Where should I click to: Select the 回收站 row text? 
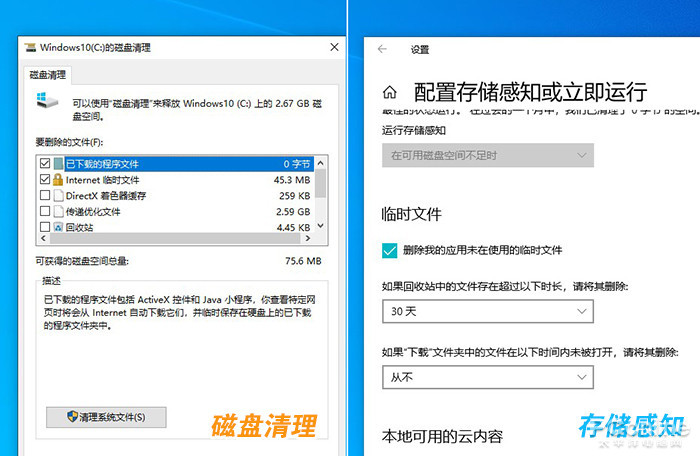pyautogui.click(x=79, y=227)
